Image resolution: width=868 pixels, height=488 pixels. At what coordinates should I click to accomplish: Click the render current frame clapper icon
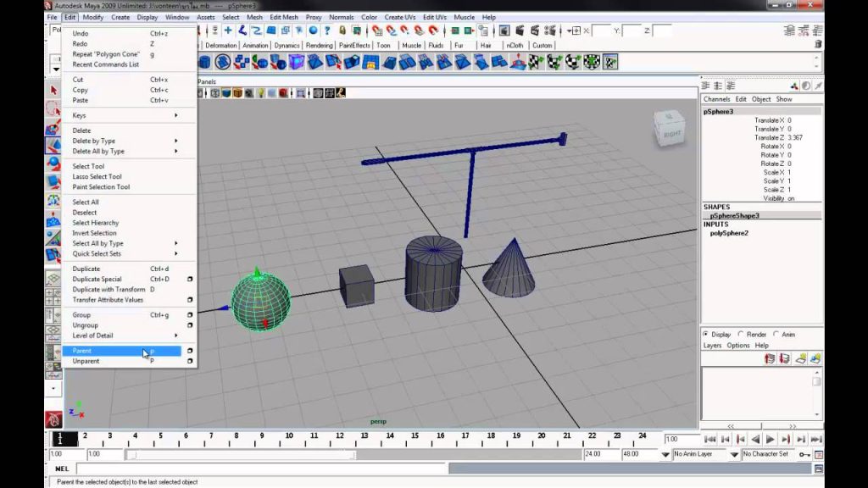pos(520,30)
